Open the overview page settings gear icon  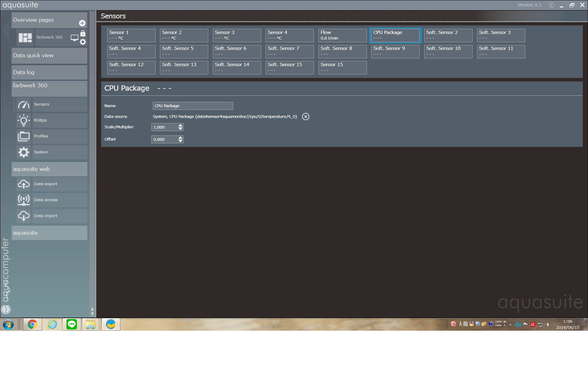point(83,42)
